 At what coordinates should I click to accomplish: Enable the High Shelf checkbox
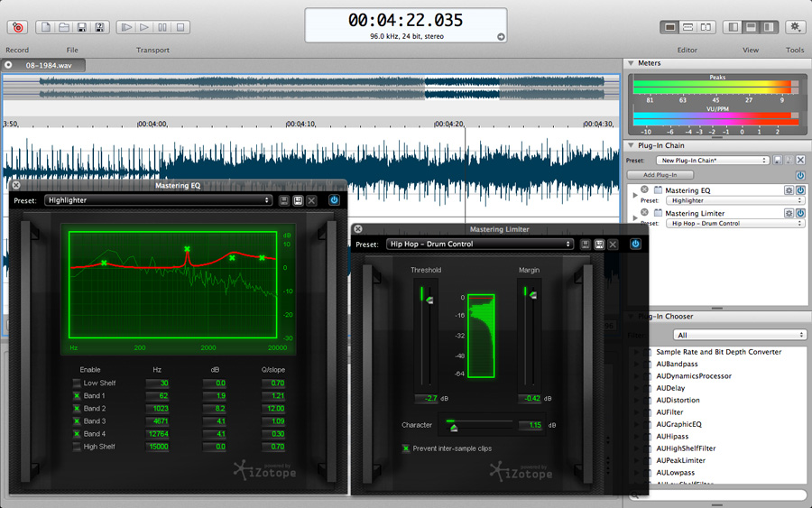77,447
